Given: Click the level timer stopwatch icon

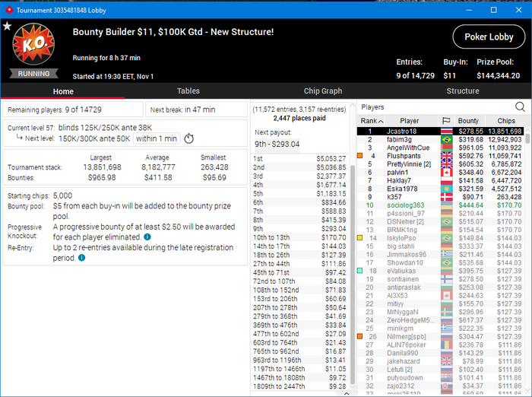Looking at the screenshot, I should 189,138.
